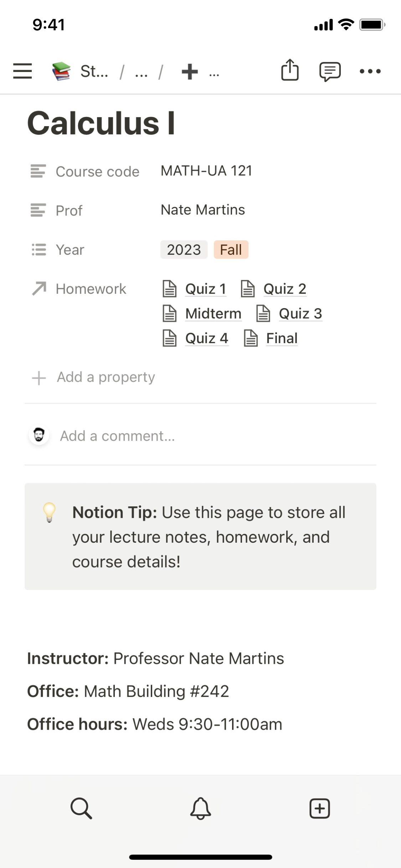
Task: Open the Quiz 1 page link
Action: [x=205, y=289]
